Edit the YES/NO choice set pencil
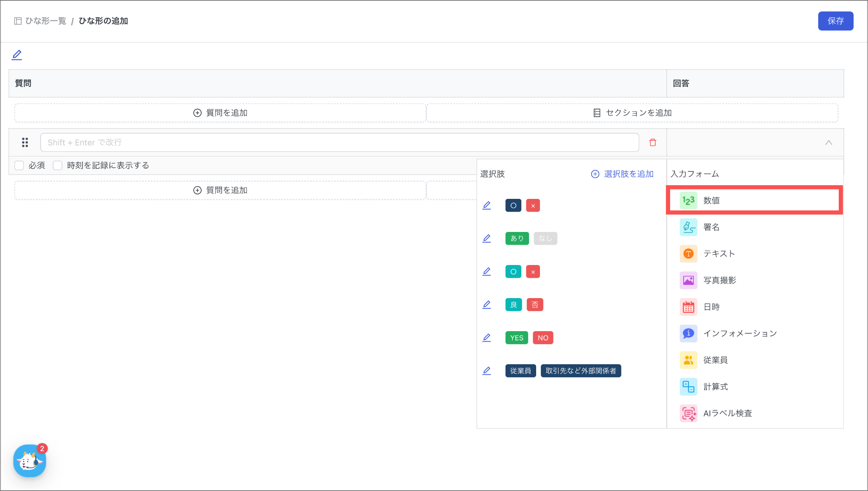The image size is (868, 491). click(x=487, y=338)
